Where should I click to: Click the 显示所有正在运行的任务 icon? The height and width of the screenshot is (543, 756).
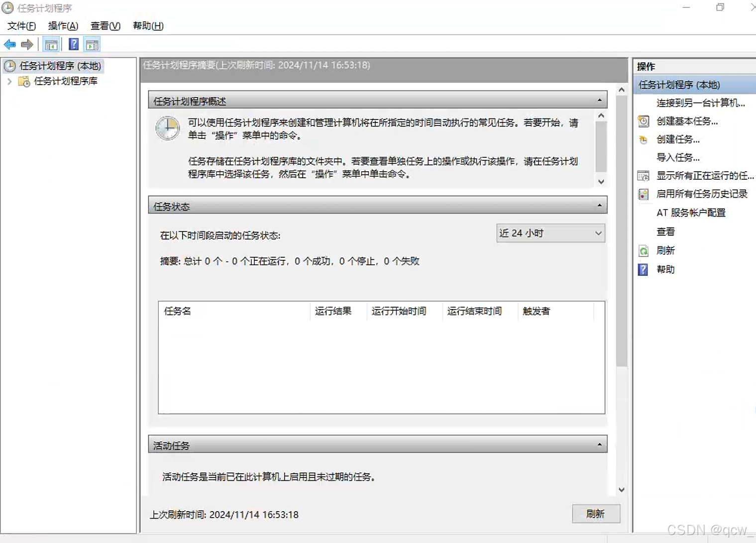(644, 176)
